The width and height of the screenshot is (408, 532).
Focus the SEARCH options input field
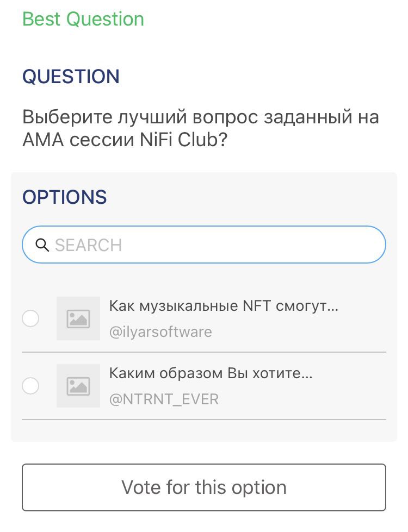click(218, 245)
